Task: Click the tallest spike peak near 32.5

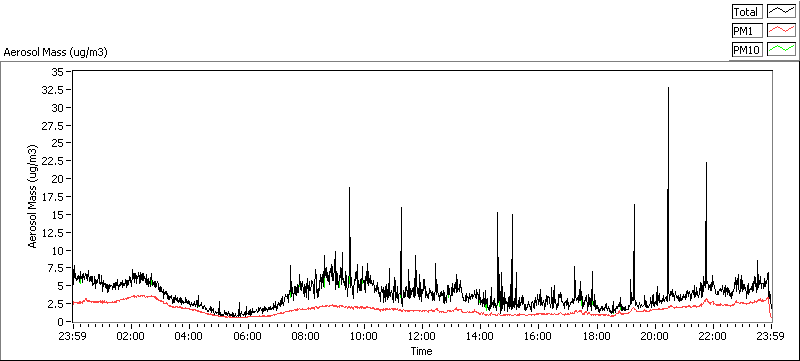Action: (x=668, y=88)
